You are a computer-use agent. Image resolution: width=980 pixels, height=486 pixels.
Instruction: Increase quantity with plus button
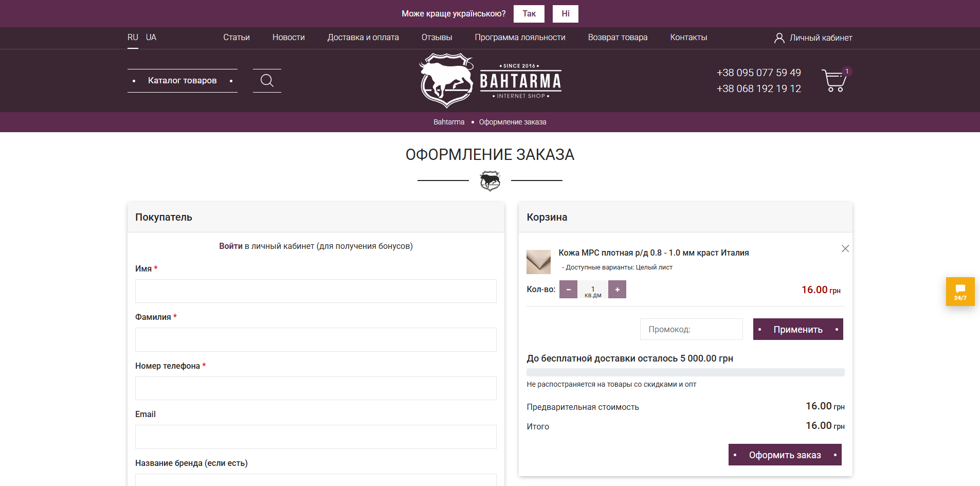click(617, 290)
